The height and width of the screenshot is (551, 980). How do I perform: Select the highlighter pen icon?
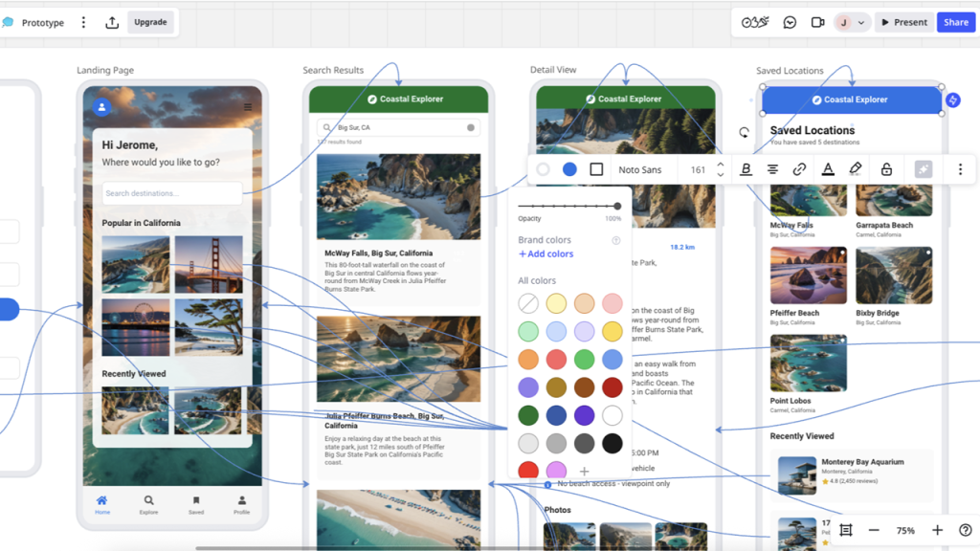click(x=856, y=169)
